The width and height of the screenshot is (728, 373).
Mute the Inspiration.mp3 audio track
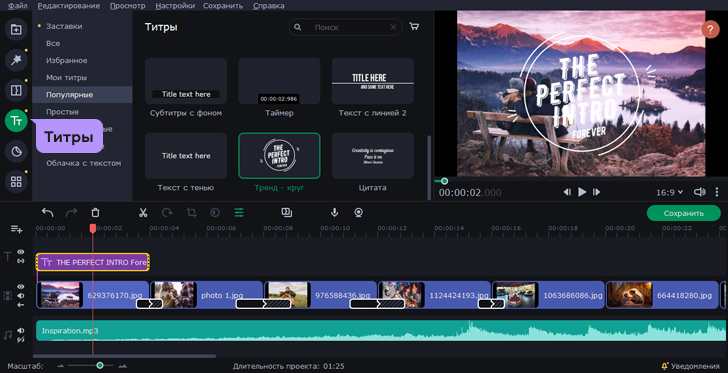tap(21, 330)
